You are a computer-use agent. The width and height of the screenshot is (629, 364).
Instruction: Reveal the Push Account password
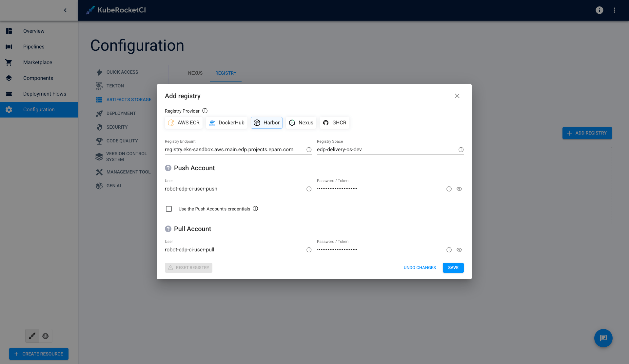(459, 189)
